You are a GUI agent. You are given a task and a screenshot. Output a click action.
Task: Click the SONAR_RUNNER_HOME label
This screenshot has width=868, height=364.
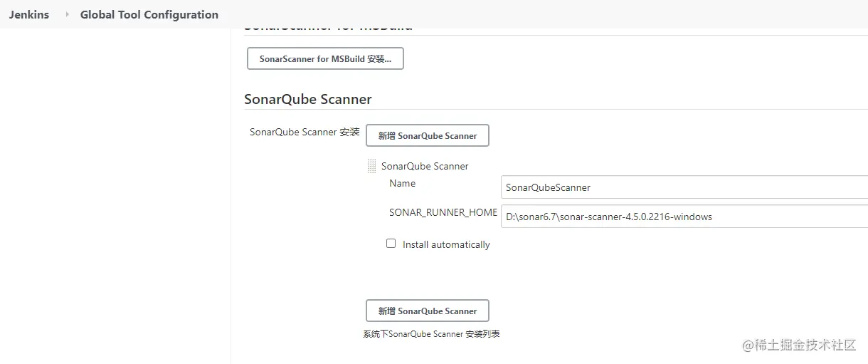click(x=443, y=212)
